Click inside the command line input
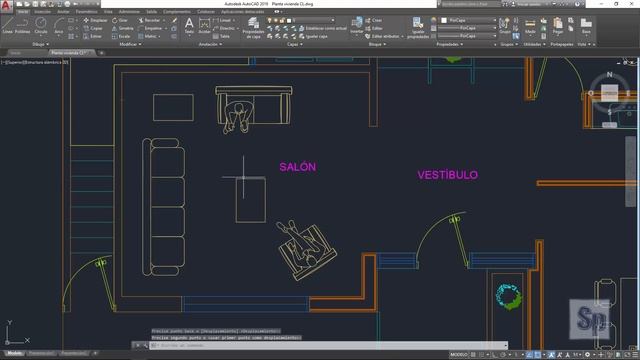640x360 pixels. coord(329,345)
